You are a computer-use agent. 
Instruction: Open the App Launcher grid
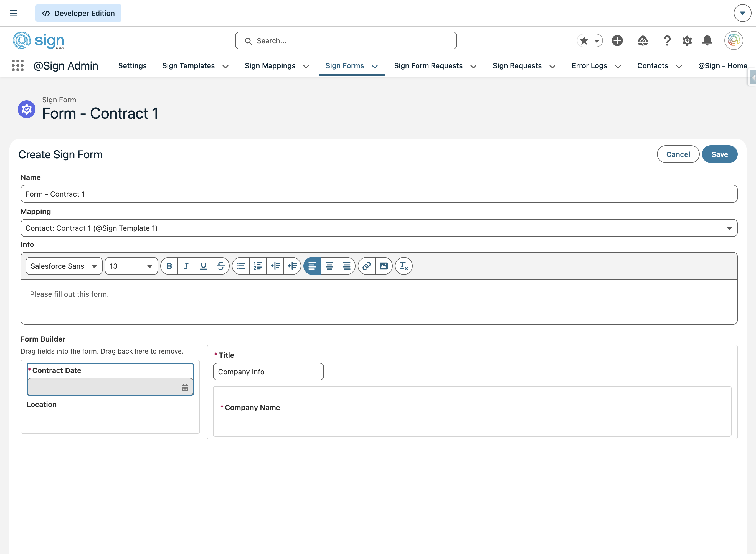18,65
